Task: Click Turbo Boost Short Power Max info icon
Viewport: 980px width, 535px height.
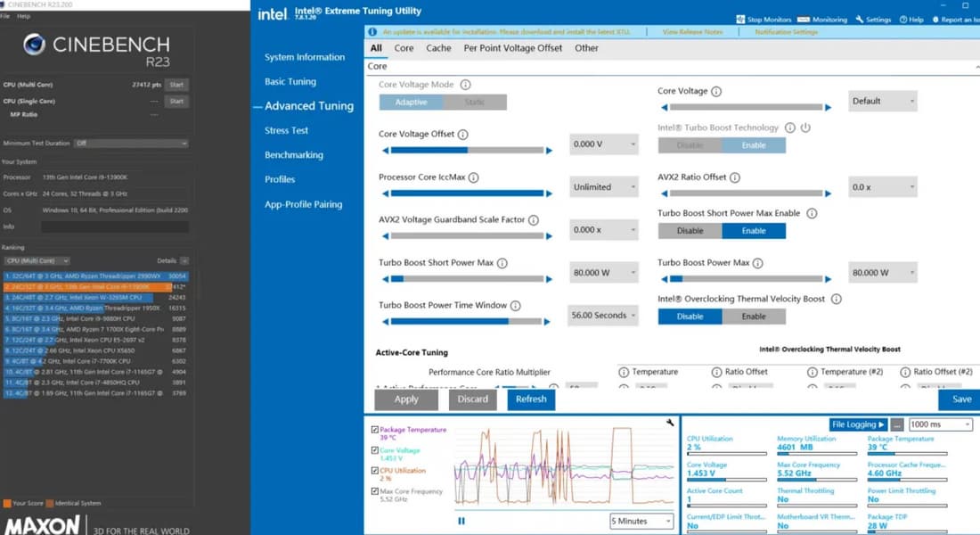Action: 502,263
